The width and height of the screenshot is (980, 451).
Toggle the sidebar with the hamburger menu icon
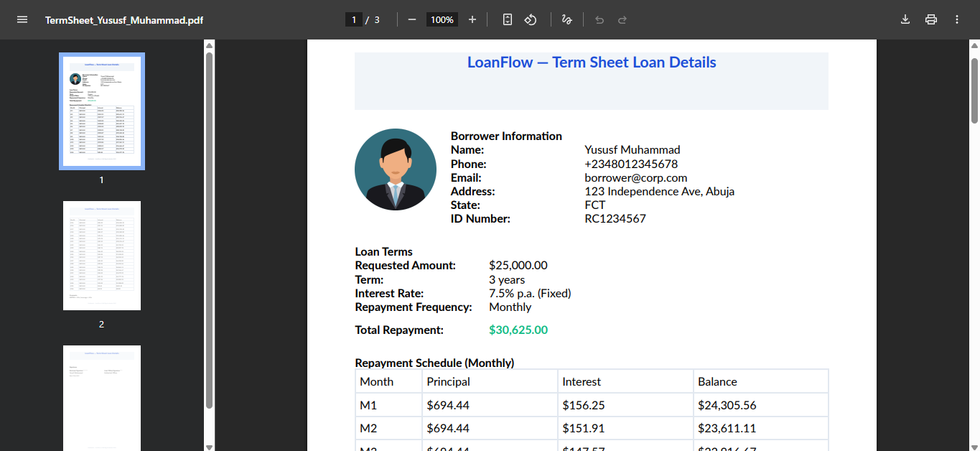(22, 19)
